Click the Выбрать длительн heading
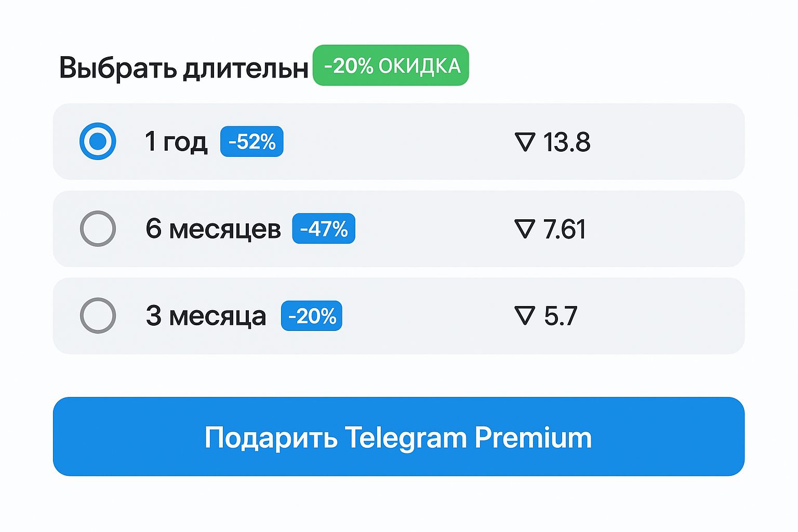This screenshot has height=532, width=798. (x=184, y=68)
